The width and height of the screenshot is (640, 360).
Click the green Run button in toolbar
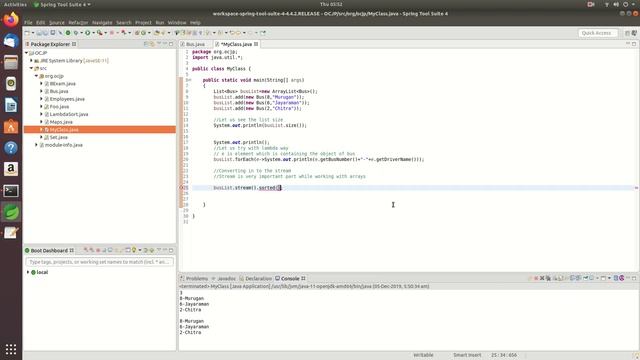point(87,33)
